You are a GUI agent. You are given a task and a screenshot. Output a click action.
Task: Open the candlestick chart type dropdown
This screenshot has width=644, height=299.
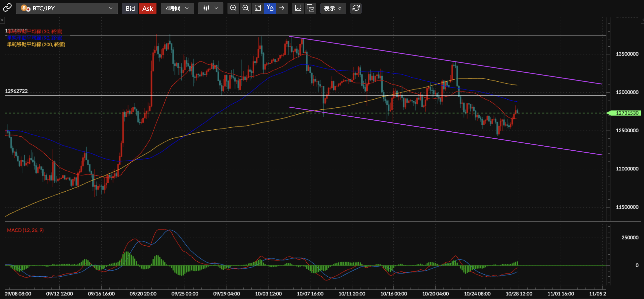point(211,8)
